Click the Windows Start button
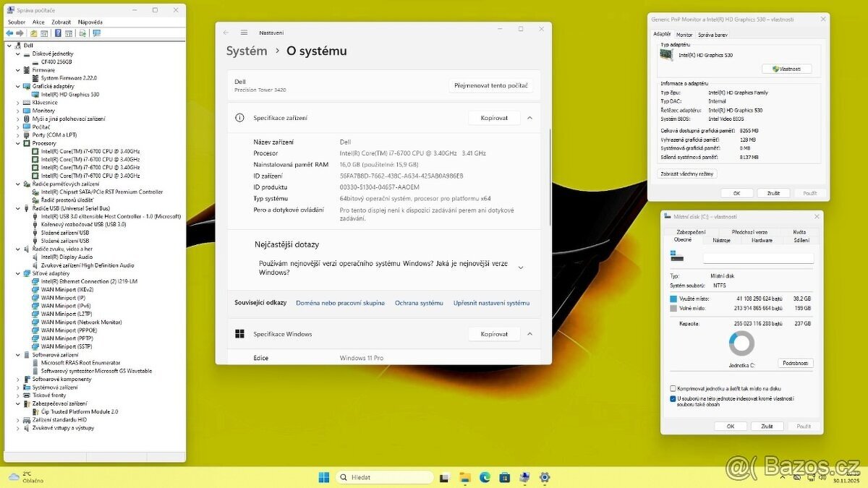Viewport: 868px width, 488px height. click(x=324, y=477)
